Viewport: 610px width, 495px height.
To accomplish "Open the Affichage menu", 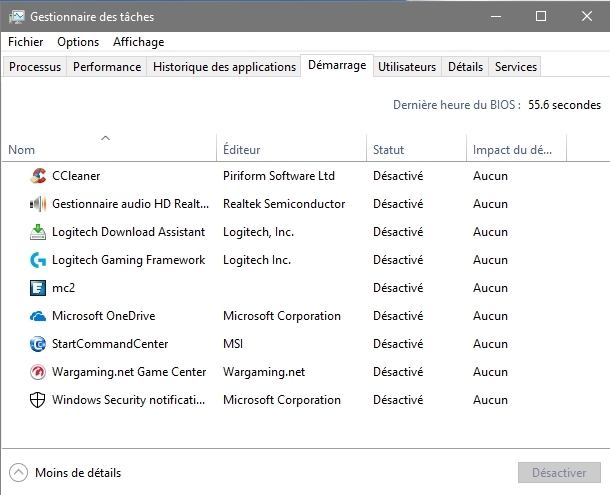I will pos(138,42).
